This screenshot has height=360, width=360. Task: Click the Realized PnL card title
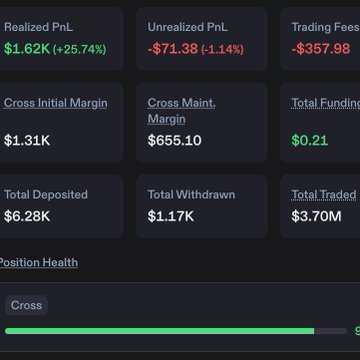pos(38,27)
